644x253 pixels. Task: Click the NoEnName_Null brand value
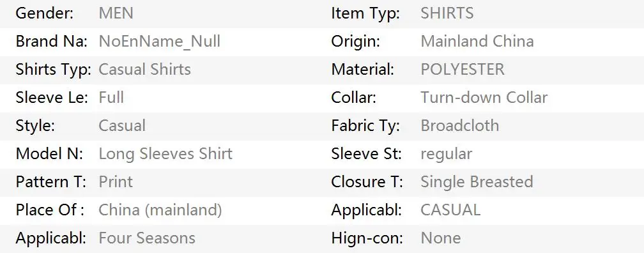(x=159, y=42)
